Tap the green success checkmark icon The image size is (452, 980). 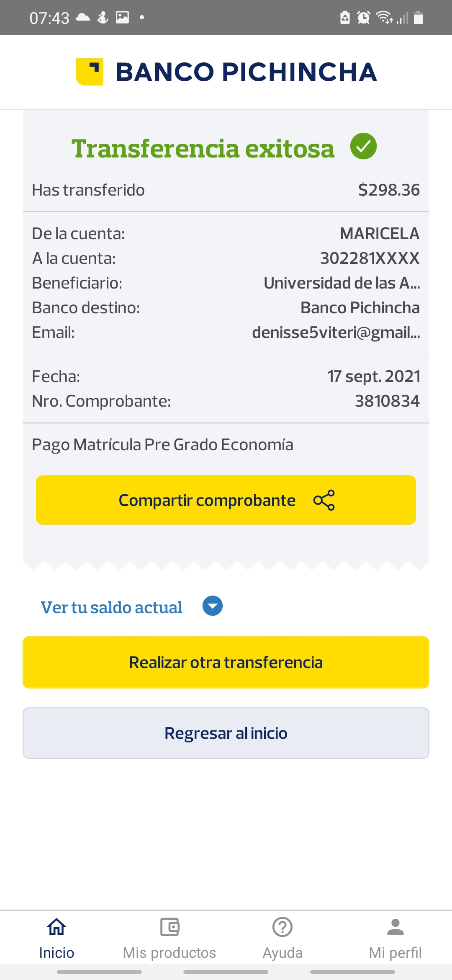(x=363, y=146)
